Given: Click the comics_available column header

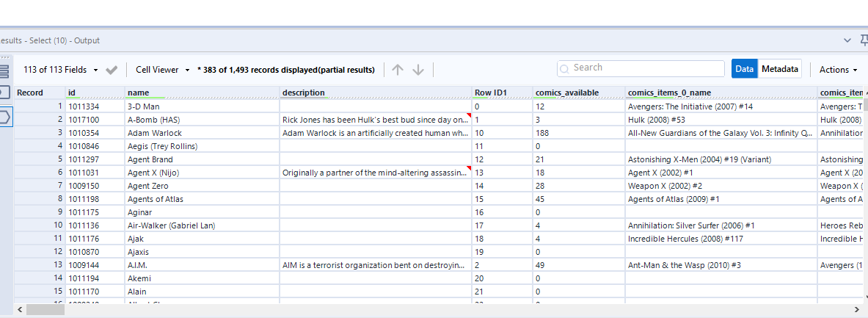Looking at the screenshot, I should point(567,93).
